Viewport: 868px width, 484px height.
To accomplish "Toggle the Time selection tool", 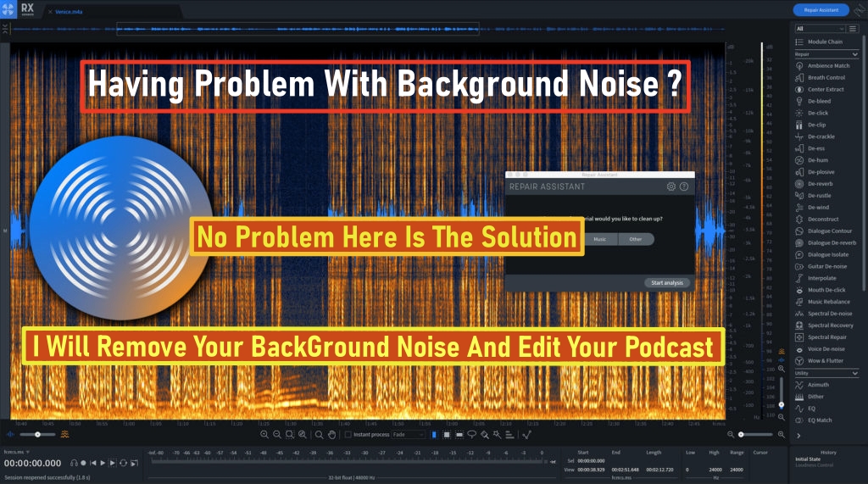I will (434, 435).
